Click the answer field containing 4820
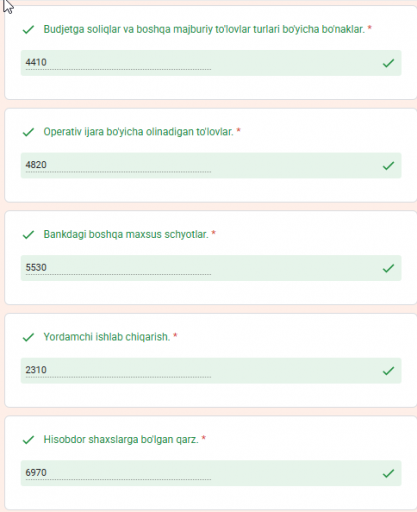The image size is (417, 512). (211, 165)
